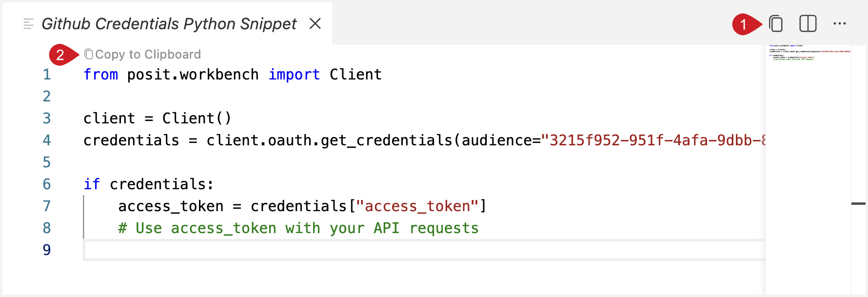The image size is (868, 297).
Task: Close the Github Credentials Python Snippet tab
Action: pyautogui.click(x=315, y=23)
